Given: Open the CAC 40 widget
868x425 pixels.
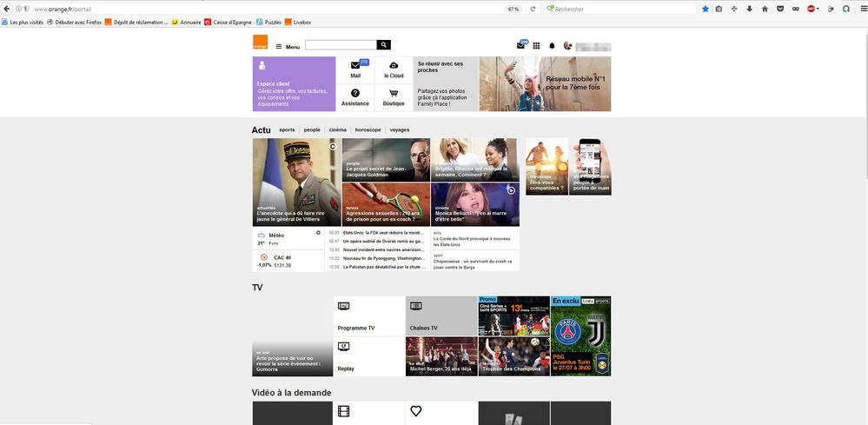Looking at the screenshot, I should pos(288,261).
